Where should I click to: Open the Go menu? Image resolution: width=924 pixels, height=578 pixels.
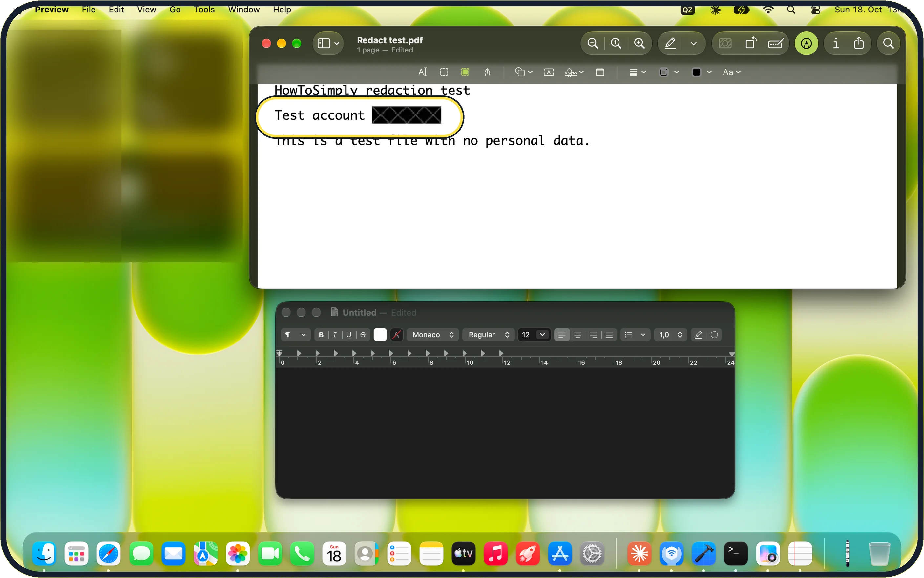[x=175, y=10]
